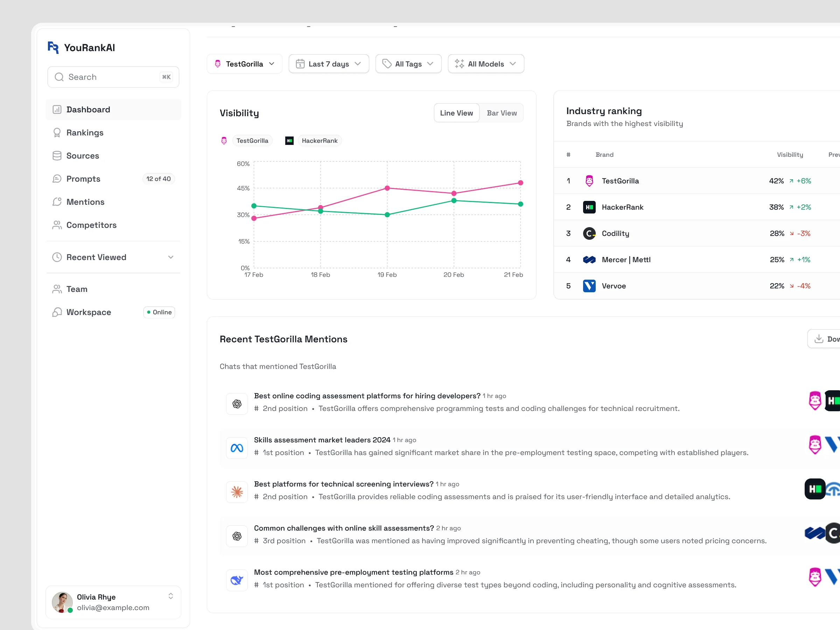This screenshot has height=630, width=840.
Task: Click the Claude starburst icon in mentions
Action: (237, 492)
